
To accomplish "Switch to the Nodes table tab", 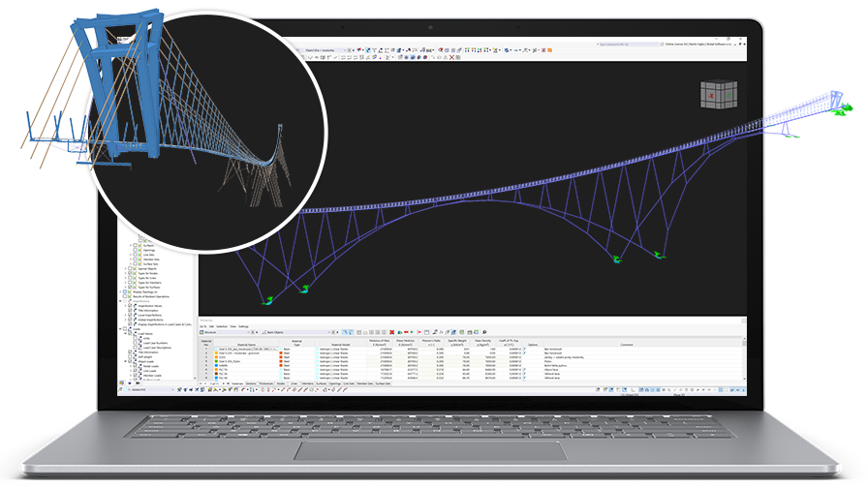I will coord(281,383).
